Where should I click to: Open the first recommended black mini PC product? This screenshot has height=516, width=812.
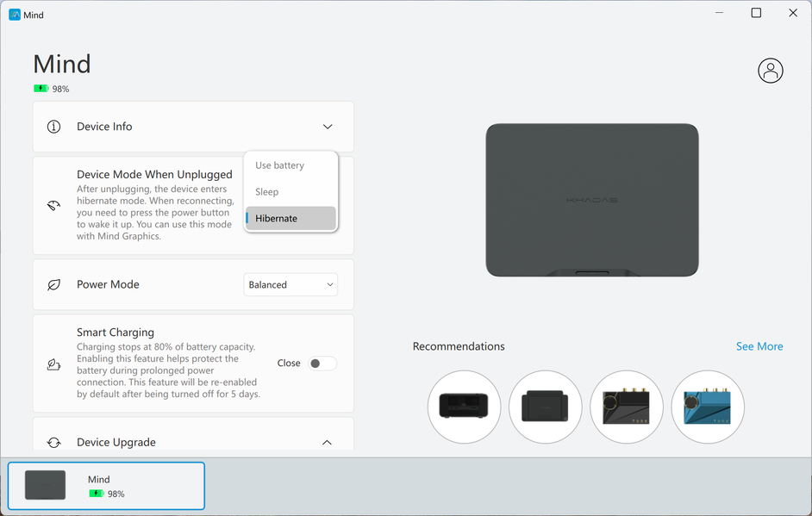464,407
